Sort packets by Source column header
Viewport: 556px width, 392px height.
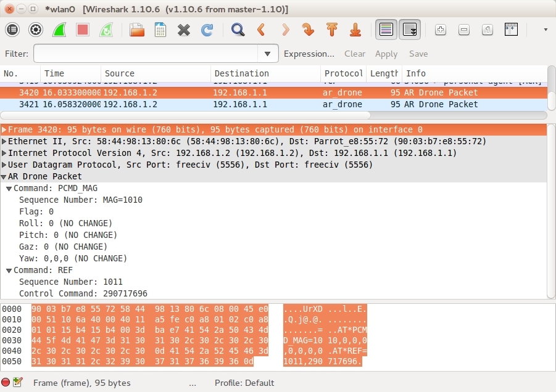[154, 73]
